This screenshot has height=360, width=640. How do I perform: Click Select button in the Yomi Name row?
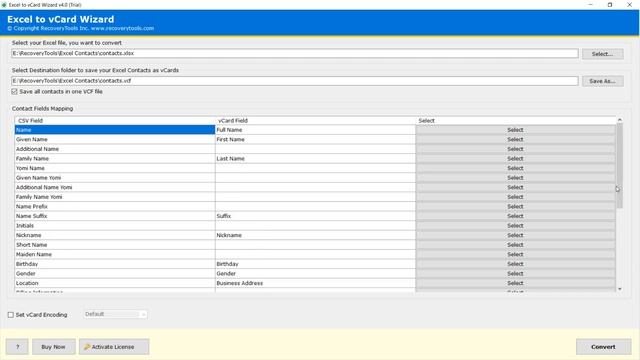pos(516,168)
